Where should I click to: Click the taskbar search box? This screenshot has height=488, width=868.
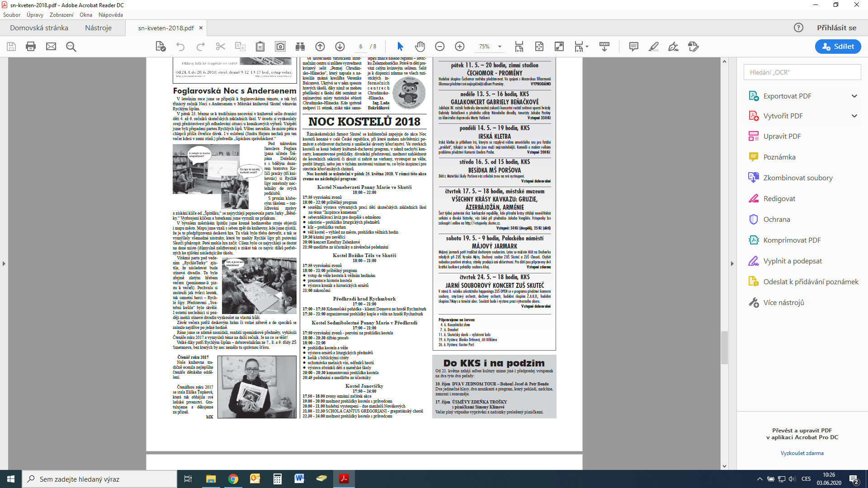coord(99,479)
